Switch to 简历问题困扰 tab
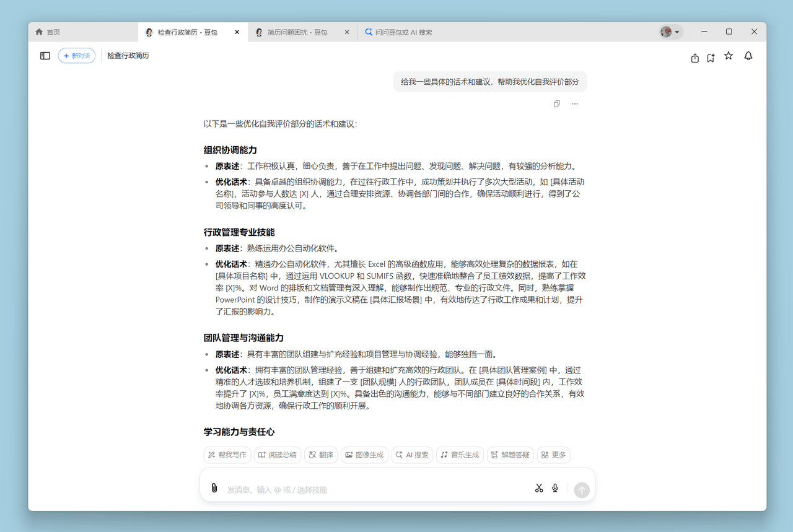Screen dimensions: 793x532 (297, 32)
